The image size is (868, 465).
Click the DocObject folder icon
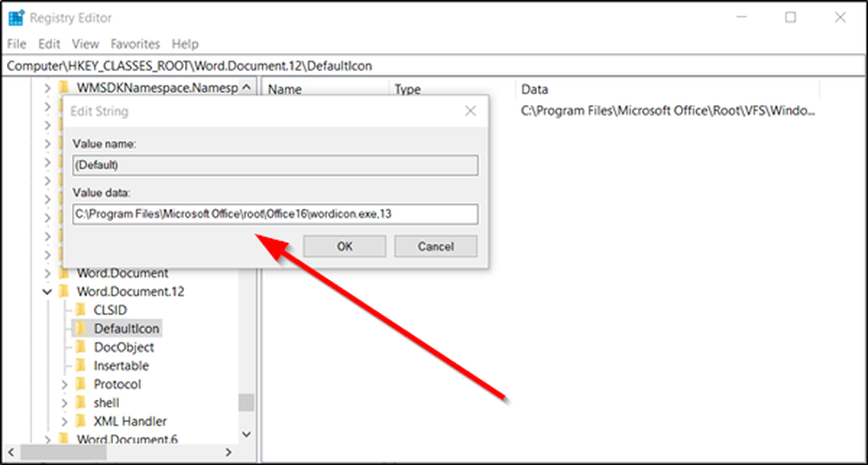[81, 347]
